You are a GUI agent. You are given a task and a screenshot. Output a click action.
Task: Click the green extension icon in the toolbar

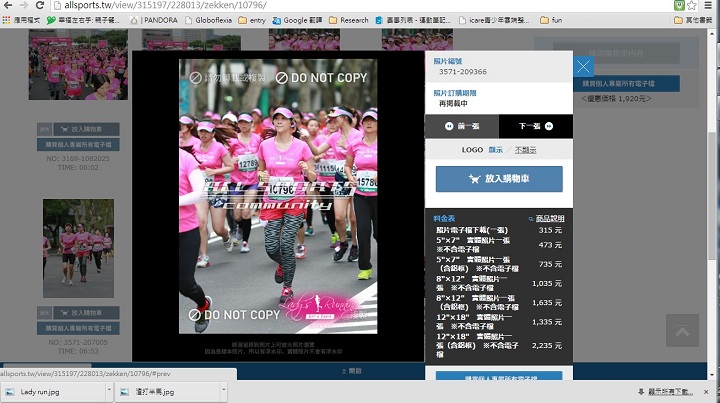(x=679, y=6)
